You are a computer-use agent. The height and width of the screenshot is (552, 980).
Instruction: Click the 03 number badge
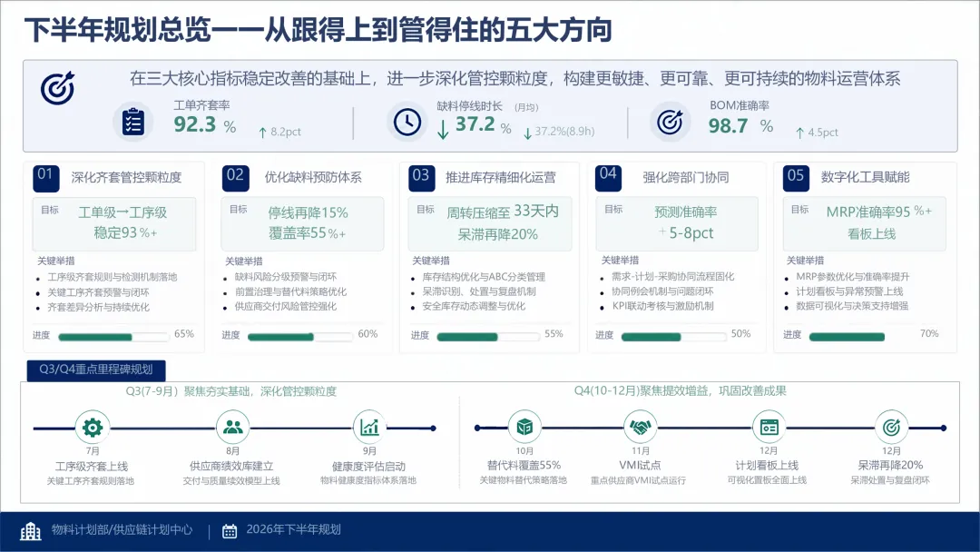pos(421,178)
